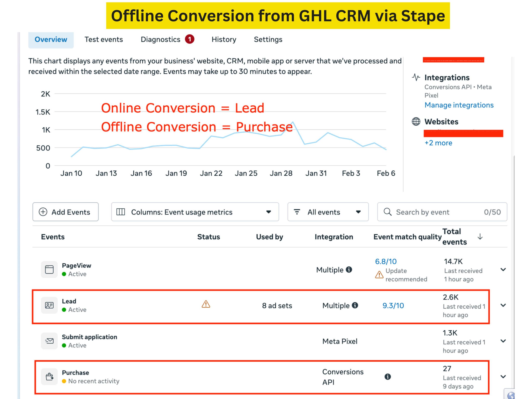This screenshot has height=399, width=532.
Task: Click info icon beside Lead Multiple integration
Action: (355, 305)
